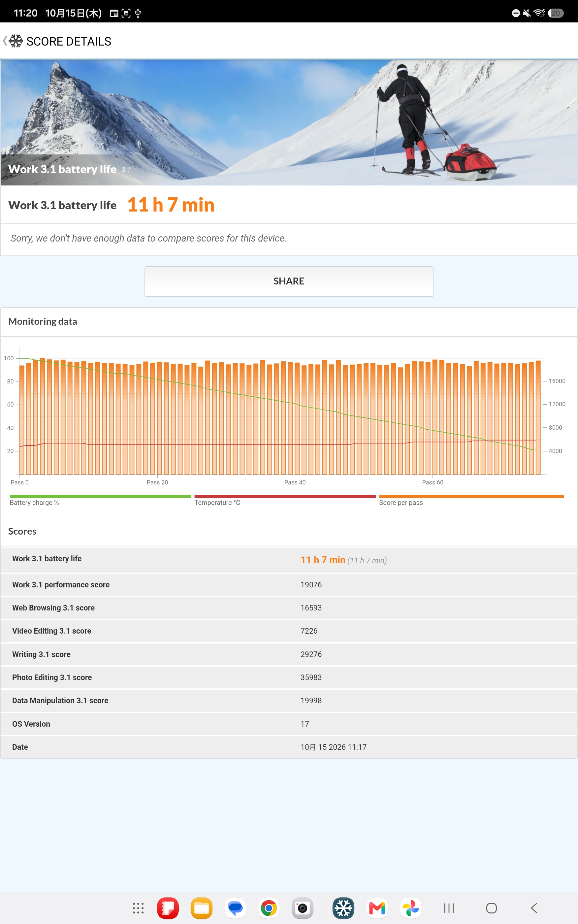Tap the muted sound status icon
The width and height of the screenshot is (578, 924).
[x=527, y=13]
